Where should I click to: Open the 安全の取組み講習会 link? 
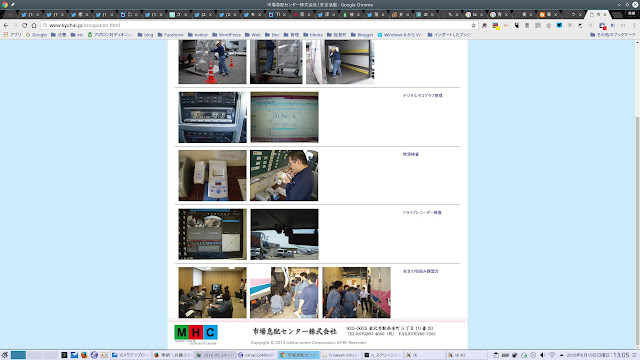(x=420, y=271)
